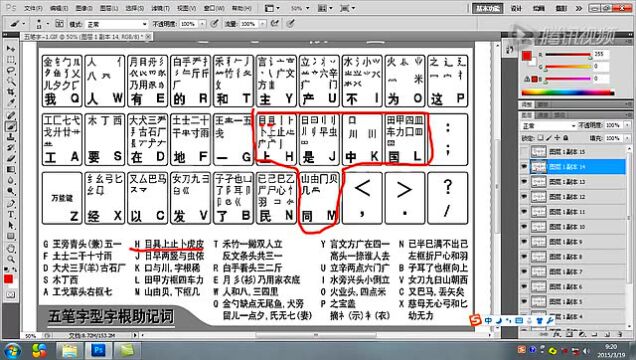636x360 pixels.
Task: Close the 五笔字~1.GIF document tab
Action: pos(148,36)
